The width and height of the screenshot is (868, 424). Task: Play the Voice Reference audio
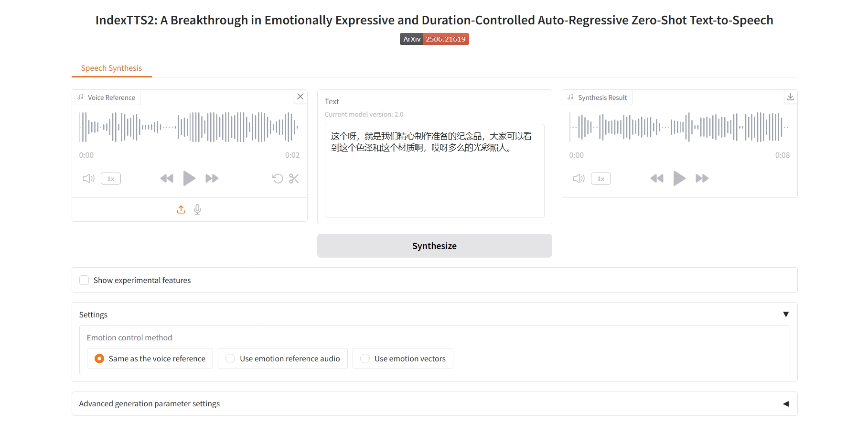(x=189, y=178)
